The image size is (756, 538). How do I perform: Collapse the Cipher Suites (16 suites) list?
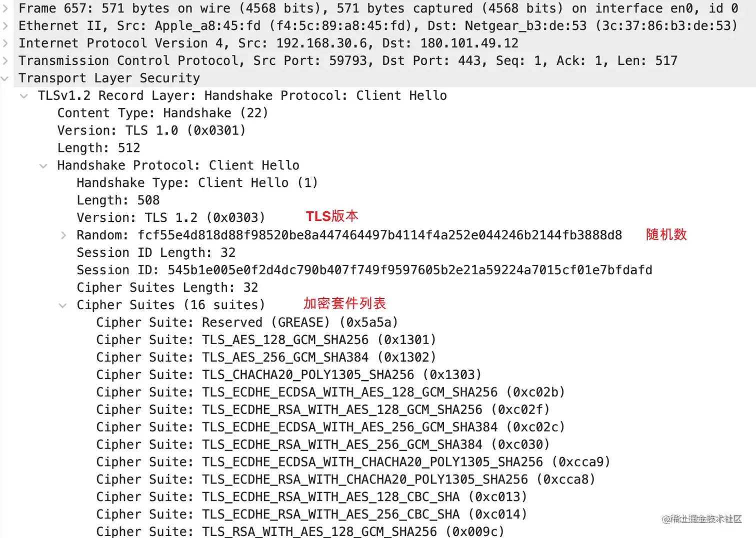pyautogui.click(x=63, y=305)
